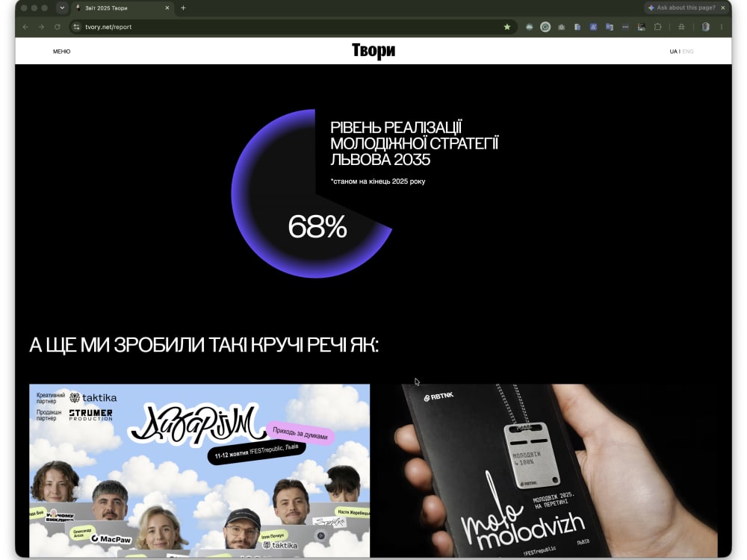Click heading 'РІВЕНЬ РЕАЛІЗАЦІЇ МОЛОДІЖНОЇ СТРАТЕГІЇ'
This screenshot has width=747, height=560.
tap(415, 135)
